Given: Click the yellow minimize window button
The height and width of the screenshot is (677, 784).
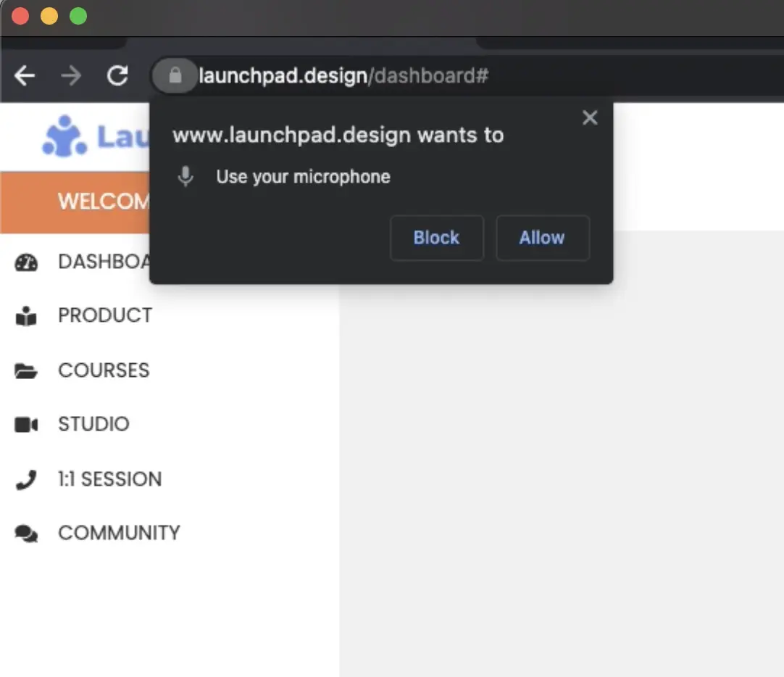Looking at the screenshot, I should pos(49,16).
